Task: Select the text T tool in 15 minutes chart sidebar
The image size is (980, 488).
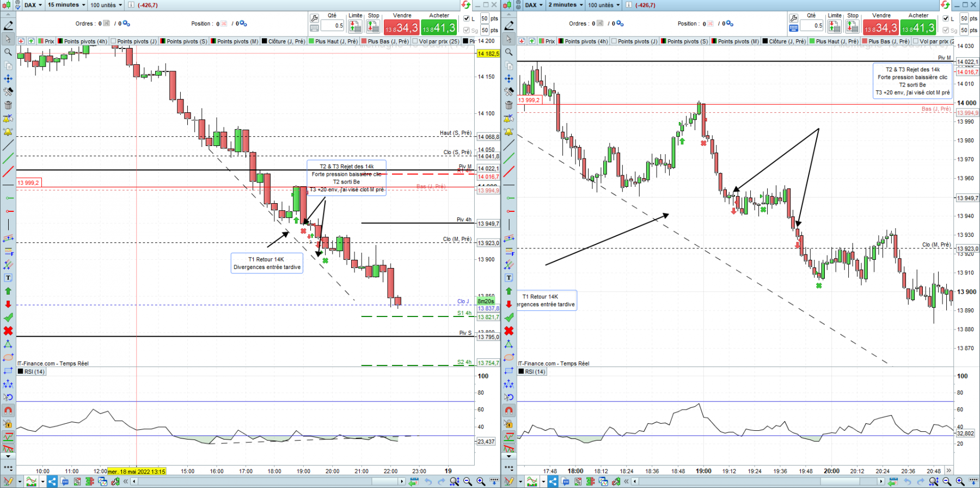Action: [x=8, y=278]
